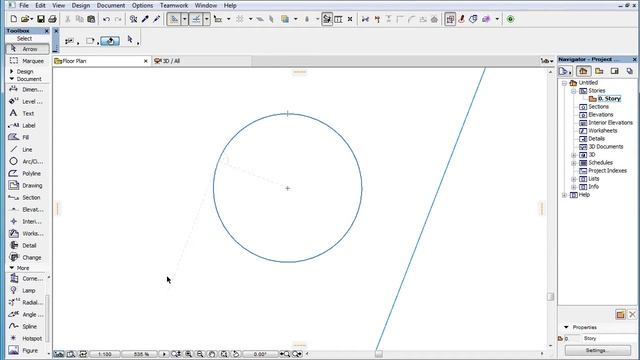Switch Navigator to Project Map view
640x360 pixels.
coord(583,71)
